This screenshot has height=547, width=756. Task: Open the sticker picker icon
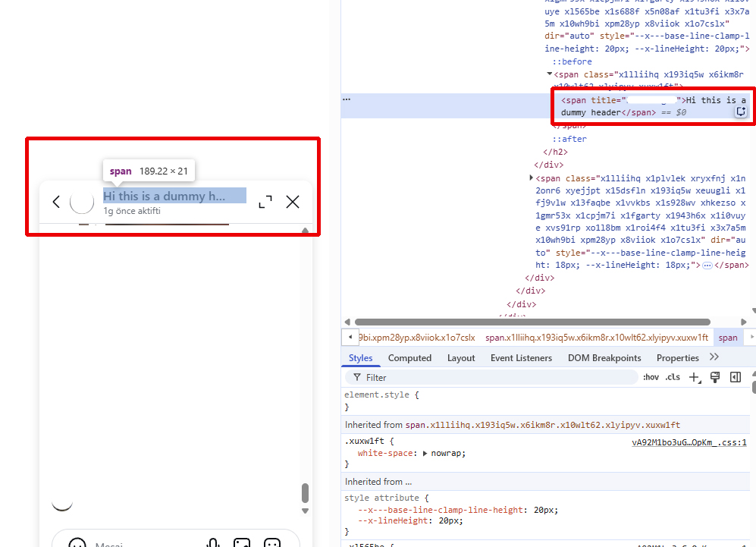(272, 543)
